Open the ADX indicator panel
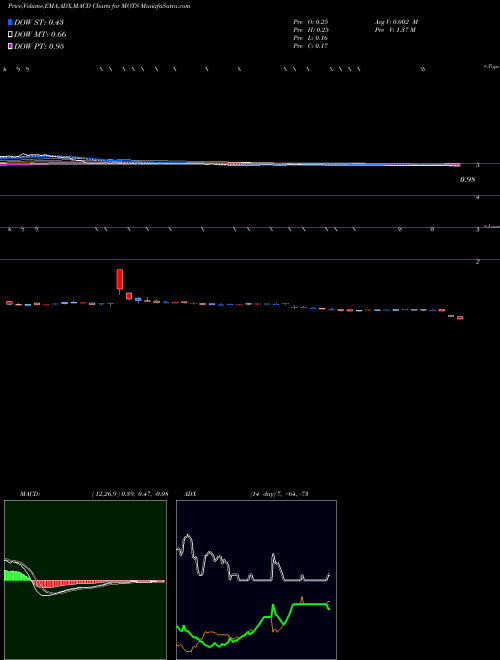This screenshot has height=660, width=500. click(x=256, y=580)
